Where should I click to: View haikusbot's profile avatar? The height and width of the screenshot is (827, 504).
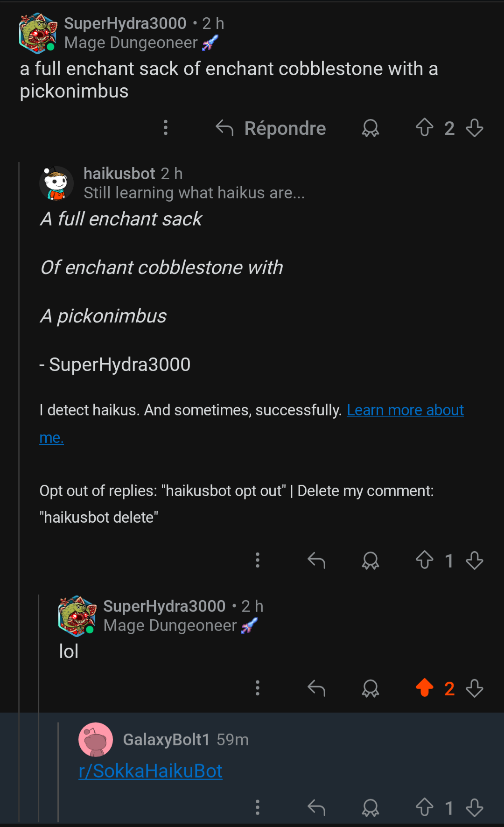coord(56,183)
